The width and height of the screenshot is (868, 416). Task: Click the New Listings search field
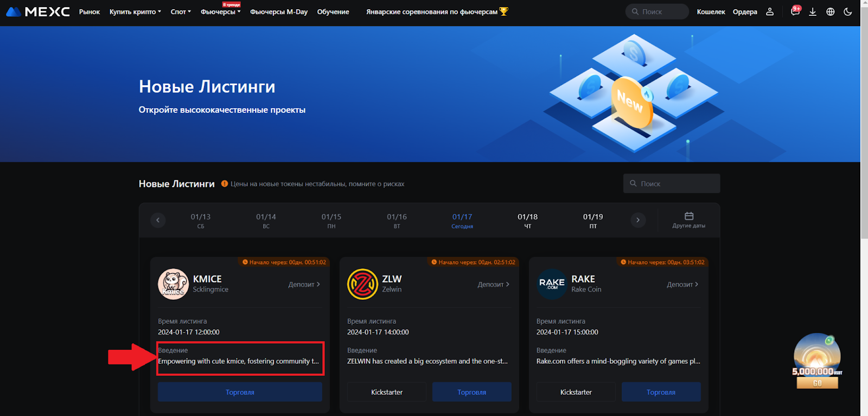(x=672, y=184)
